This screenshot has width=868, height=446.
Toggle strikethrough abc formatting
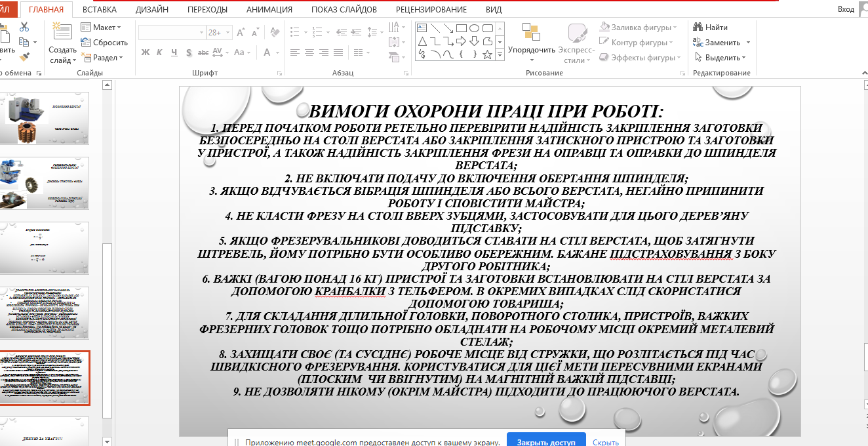(203, 52)
